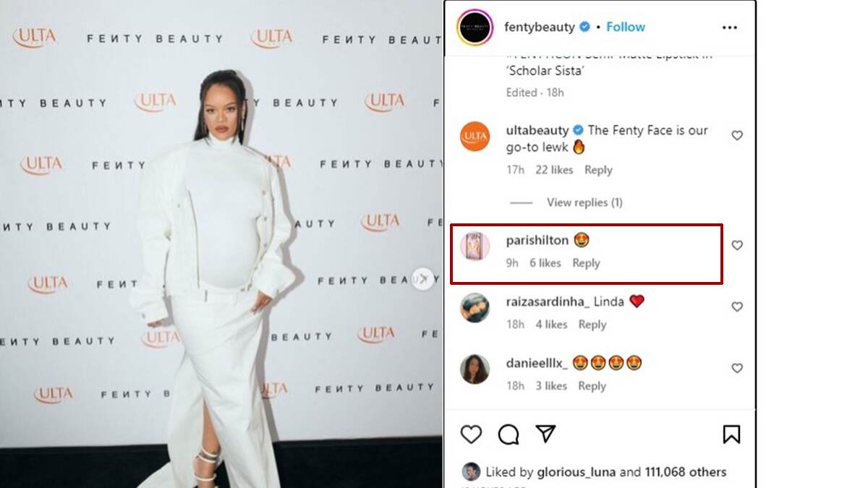View the 22 likes on ultabeauty comment

pos(554,170)
